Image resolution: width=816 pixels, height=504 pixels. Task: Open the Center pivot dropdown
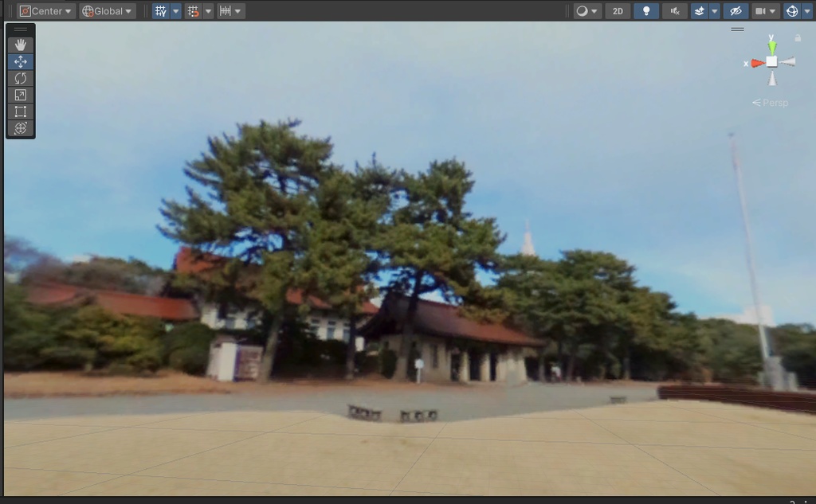pos(45,10)
